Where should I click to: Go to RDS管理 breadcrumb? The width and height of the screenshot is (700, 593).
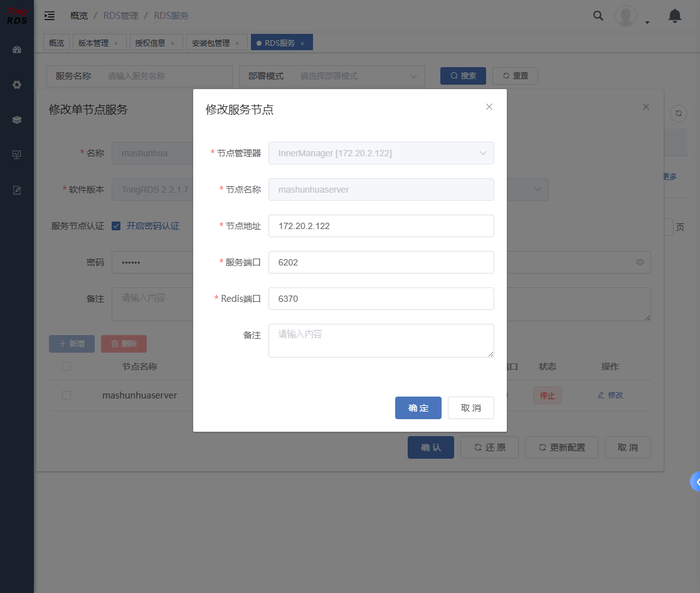(x=121, y=16)
